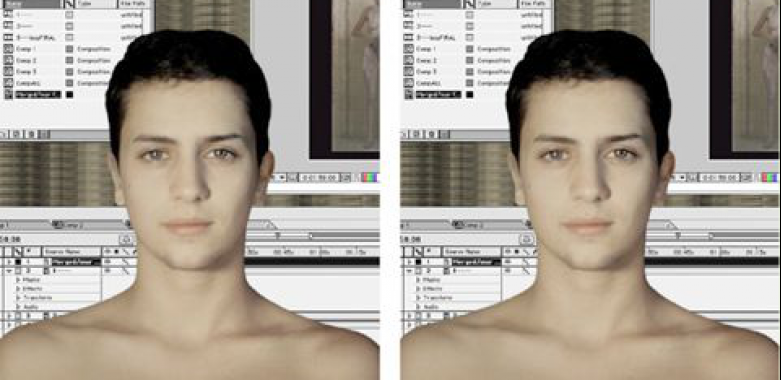Expand the Effects property group, left timeline
Screen dimensions: 781x380
pyautogui.click(x=19, y=289)
